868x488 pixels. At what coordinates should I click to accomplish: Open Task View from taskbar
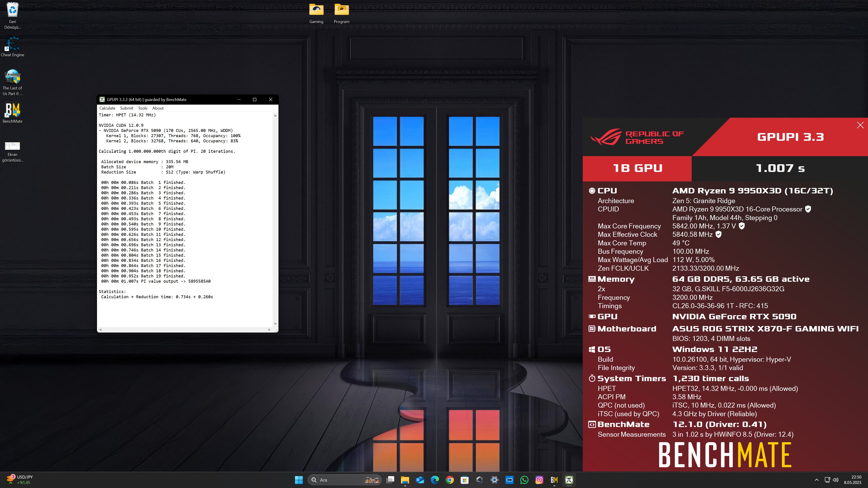click(390, 480)
